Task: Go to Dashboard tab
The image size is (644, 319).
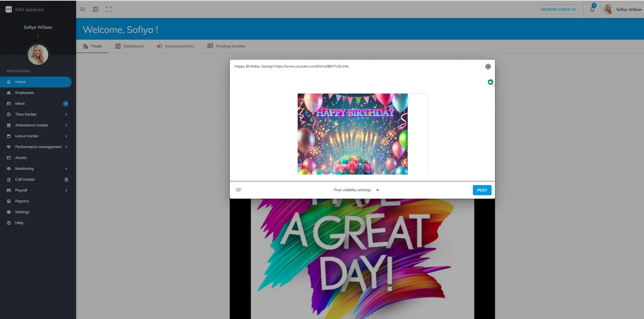Action: click(129, 46)
